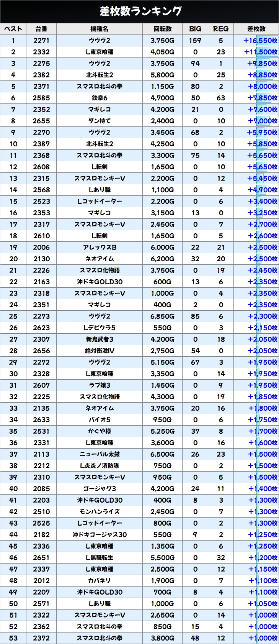
Task: Click the 回転数 column header
Action: pos(162,29)
